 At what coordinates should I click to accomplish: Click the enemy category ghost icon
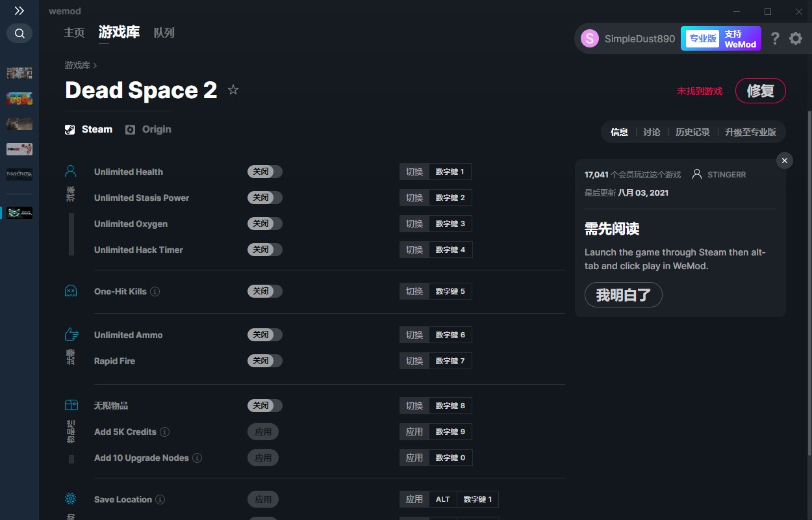point(71,291)
